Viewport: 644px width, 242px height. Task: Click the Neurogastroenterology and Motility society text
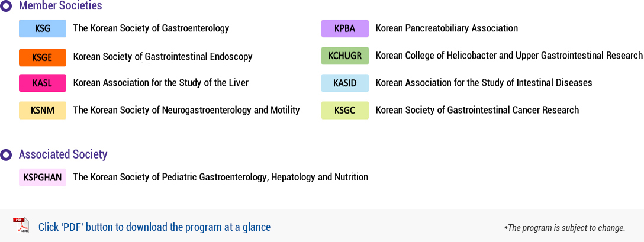click(186, 109)
